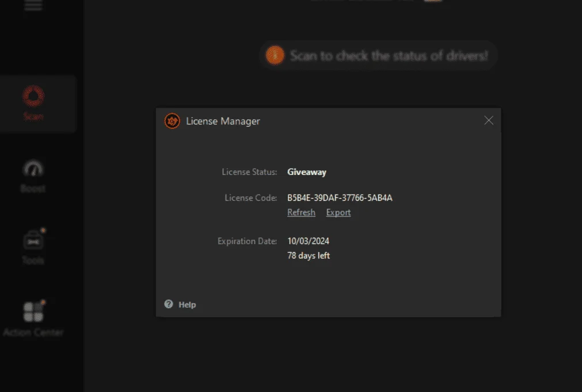
Task: Select the Scan sidebar icon
Action: [33, 96]
